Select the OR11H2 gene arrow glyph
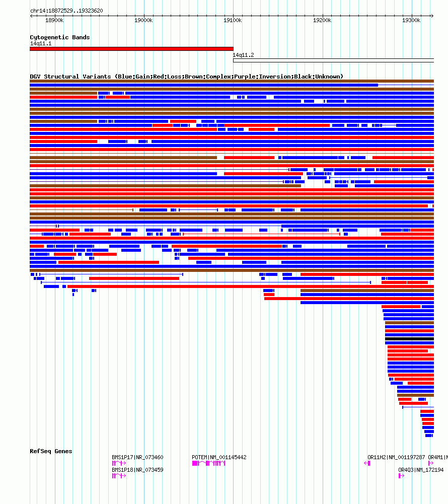 coord(367,463)
